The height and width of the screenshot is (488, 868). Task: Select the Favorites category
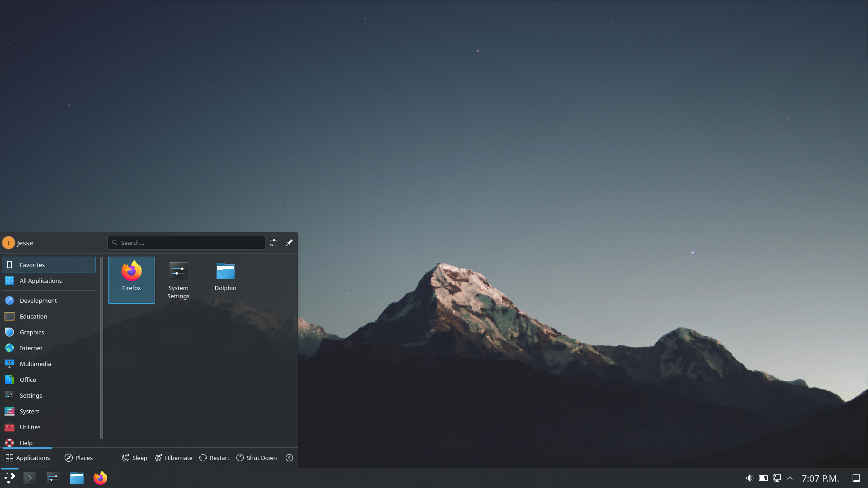click(x=49, y=265)
